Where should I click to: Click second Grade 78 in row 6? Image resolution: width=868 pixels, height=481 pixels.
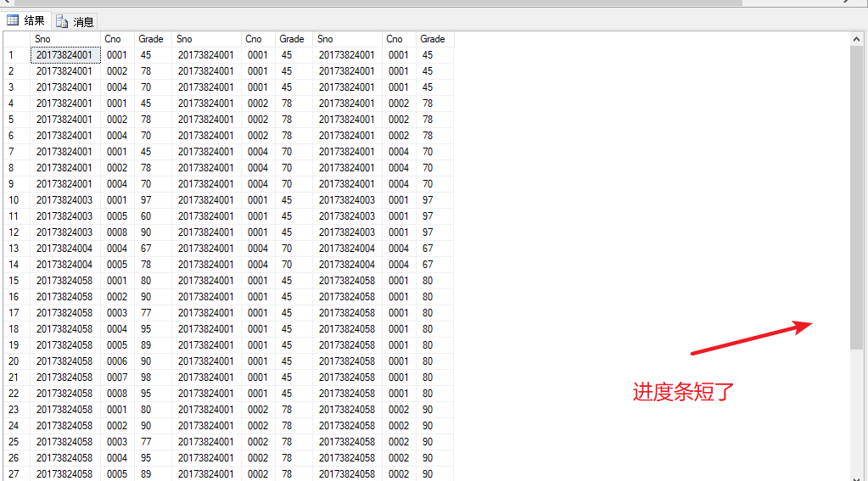[294, 135]
